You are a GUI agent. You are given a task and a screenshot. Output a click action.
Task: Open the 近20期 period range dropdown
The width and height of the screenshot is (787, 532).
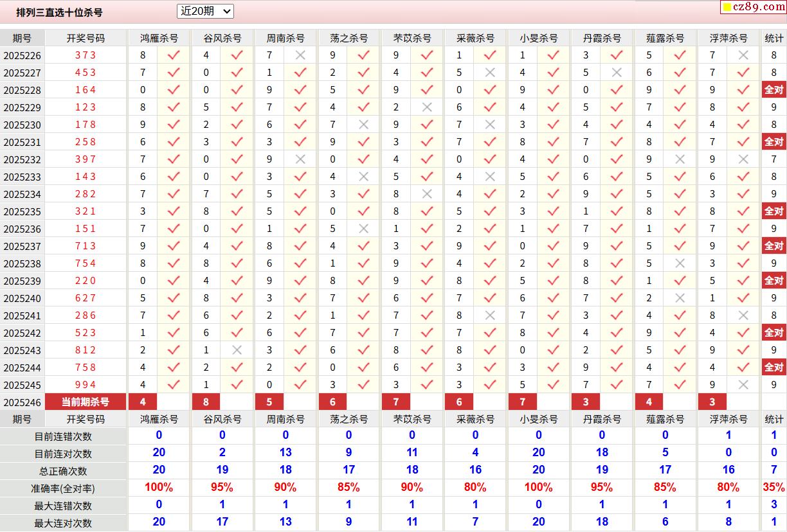pyautogui.click(x=205, y=11)
